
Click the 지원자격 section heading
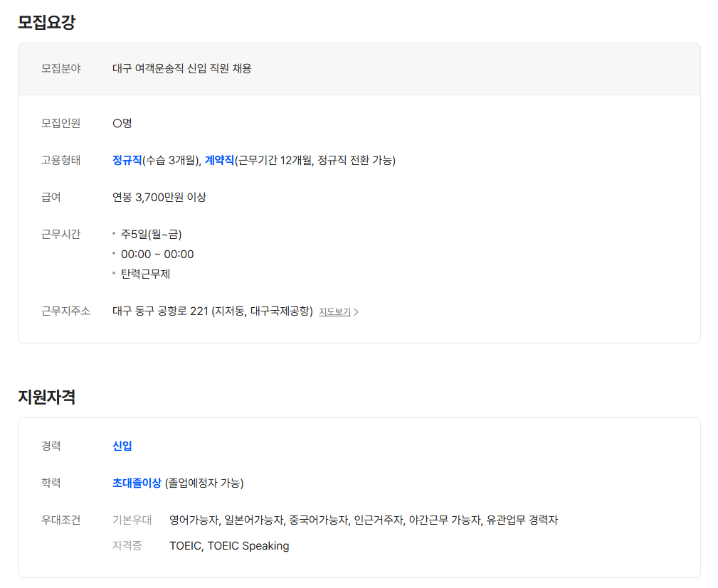point(46,397)
